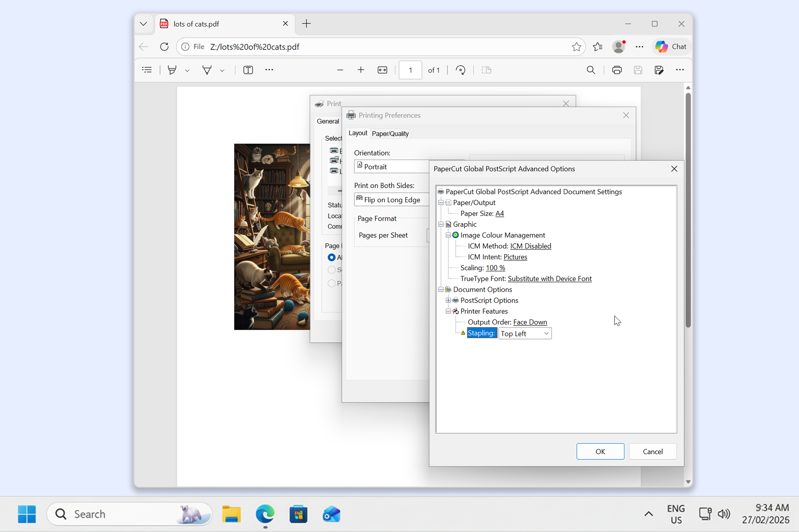Switch to the Paper/Quality tab
The image size is (799, 532).
pyautogui.click(x=390, y=133)
